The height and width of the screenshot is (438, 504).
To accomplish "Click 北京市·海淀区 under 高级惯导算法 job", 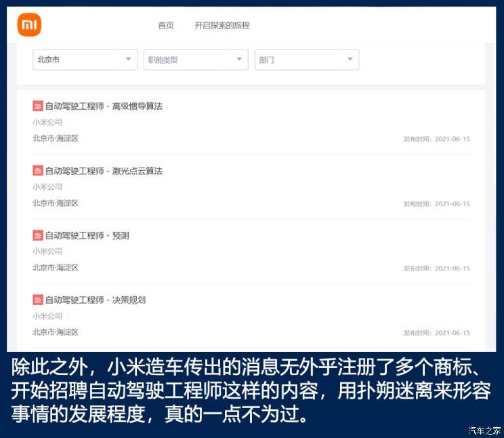I will (x=56, y=138).
